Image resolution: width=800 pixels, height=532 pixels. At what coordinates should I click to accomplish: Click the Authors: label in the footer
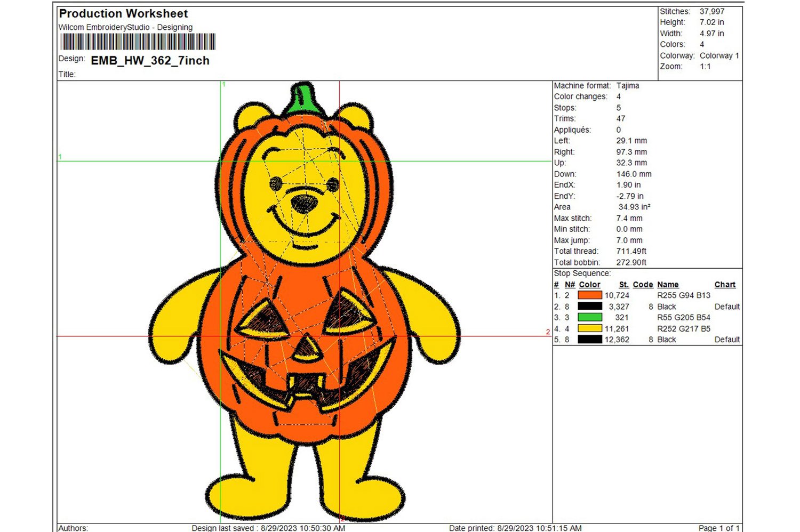click(x=73, y=528)
